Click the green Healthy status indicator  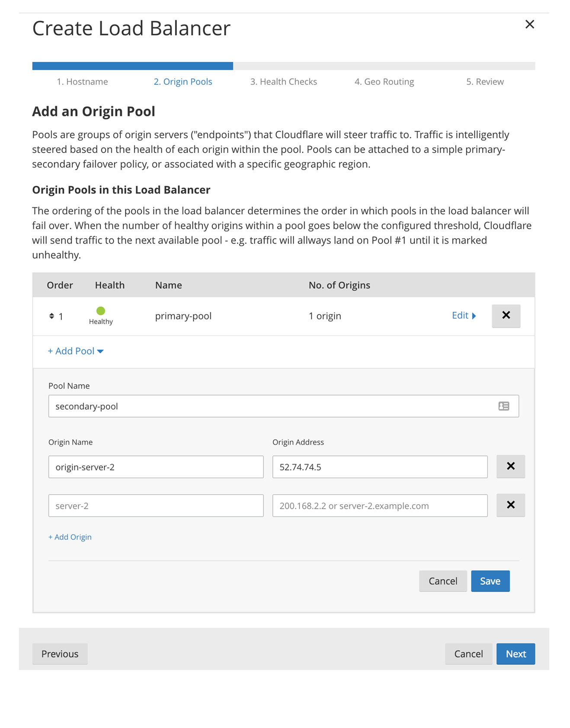101,311
